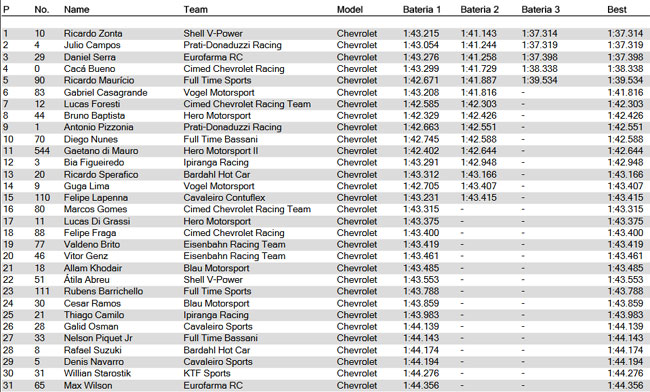
Task: Click car number 544 cell
Action: [x=42, y=151]
